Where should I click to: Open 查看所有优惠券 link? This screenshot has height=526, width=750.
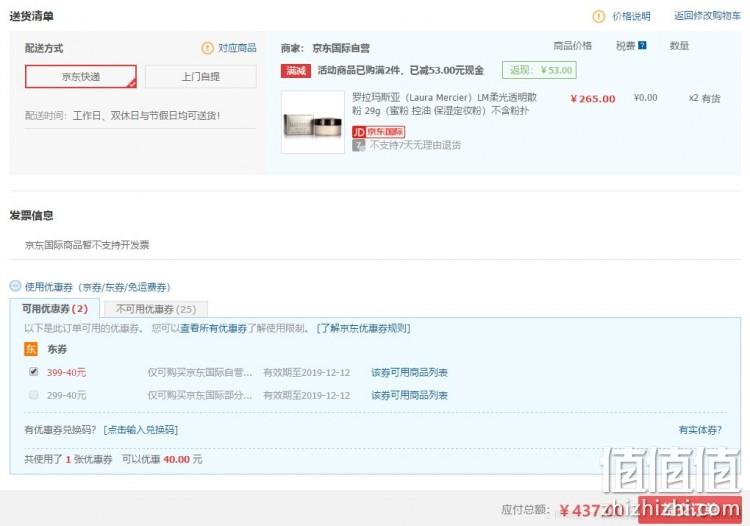click(x=213, y=328)
